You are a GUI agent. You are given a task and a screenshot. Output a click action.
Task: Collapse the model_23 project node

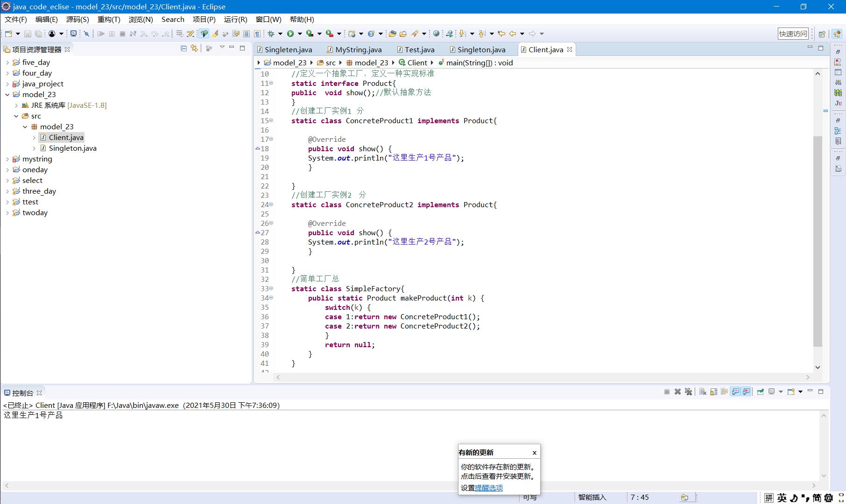pos(7,95)
